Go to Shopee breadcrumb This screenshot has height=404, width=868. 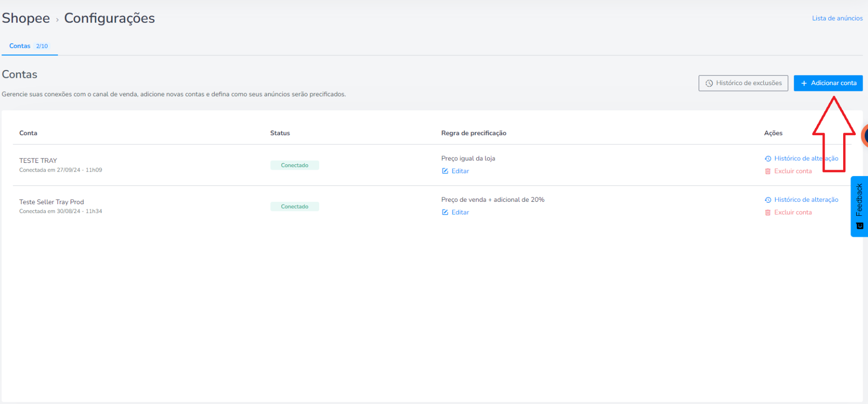[26, 18]
